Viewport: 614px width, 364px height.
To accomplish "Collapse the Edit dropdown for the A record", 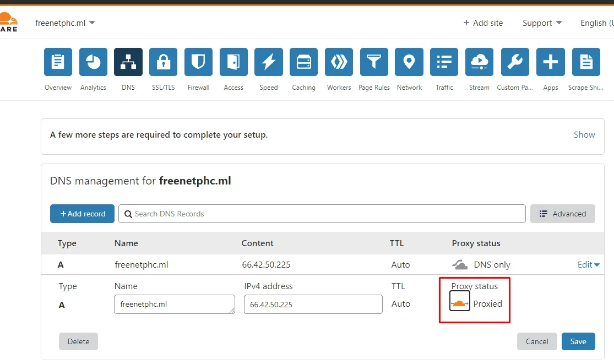I will (x=589, y=264).
